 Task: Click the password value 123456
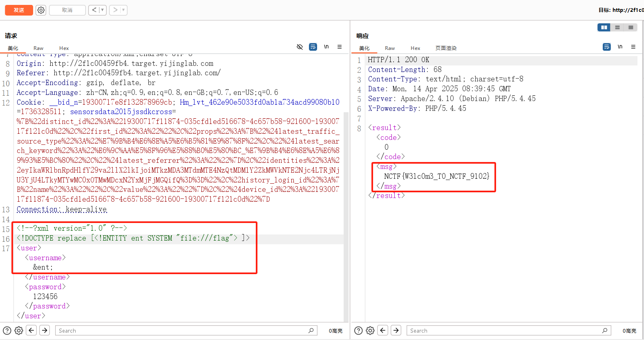click(x=45, y=296)
